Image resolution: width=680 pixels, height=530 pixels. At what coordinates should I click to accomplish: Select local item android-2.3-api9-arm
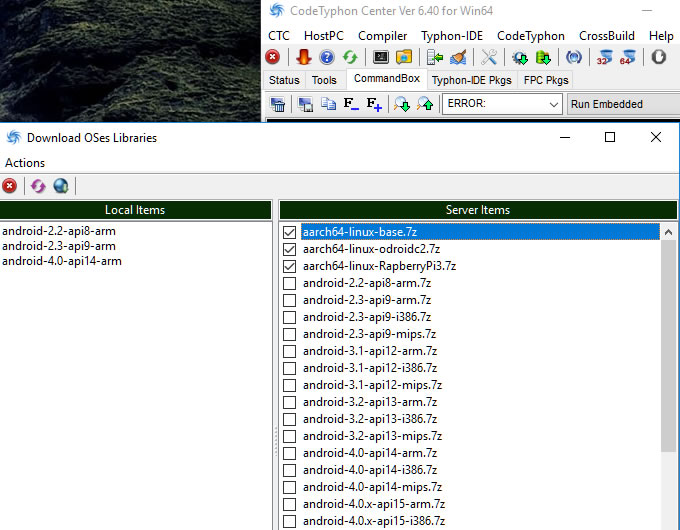coord(59,246)
